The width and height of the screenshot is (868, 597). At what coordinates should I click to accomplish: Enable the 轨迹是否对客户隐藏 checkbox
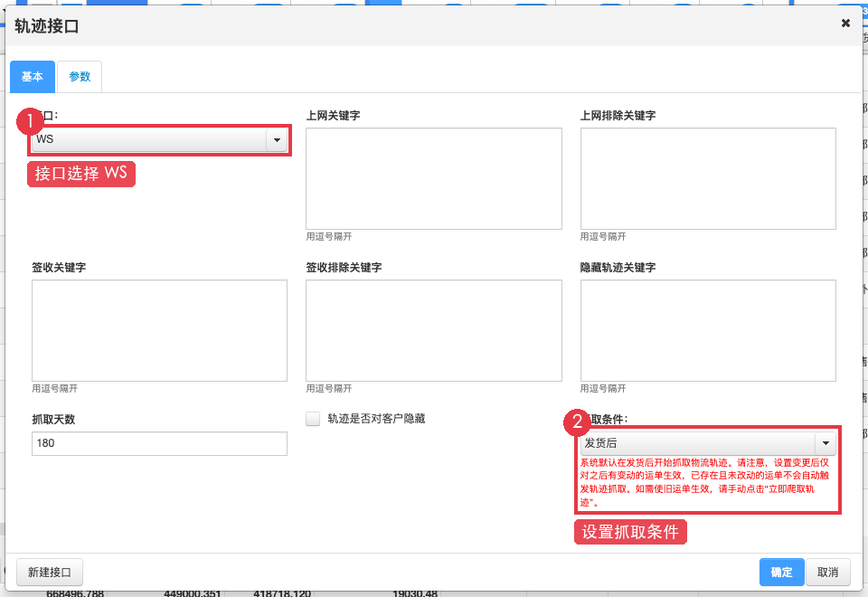pos(314,419)
